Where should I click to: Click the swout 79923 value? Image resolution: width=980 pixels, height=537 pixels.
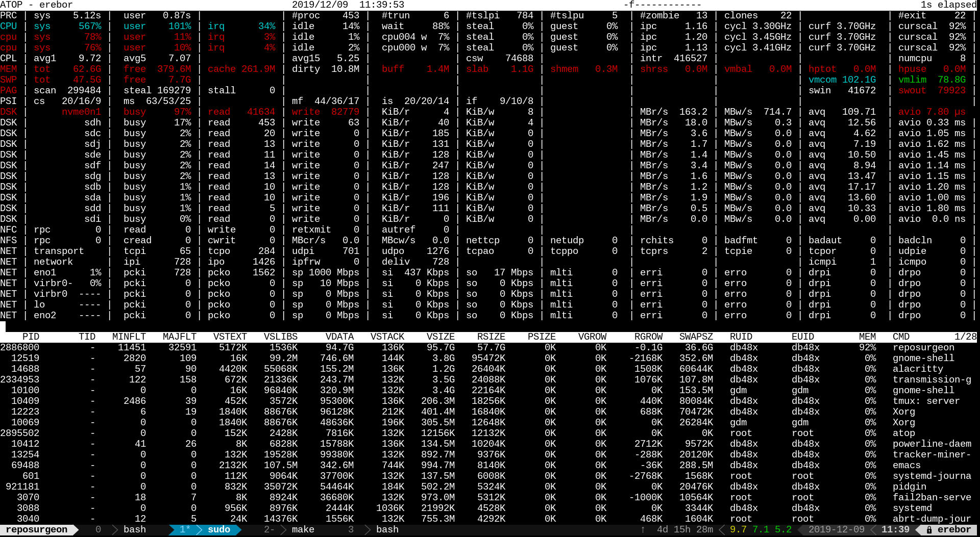(x=932, y=91)
